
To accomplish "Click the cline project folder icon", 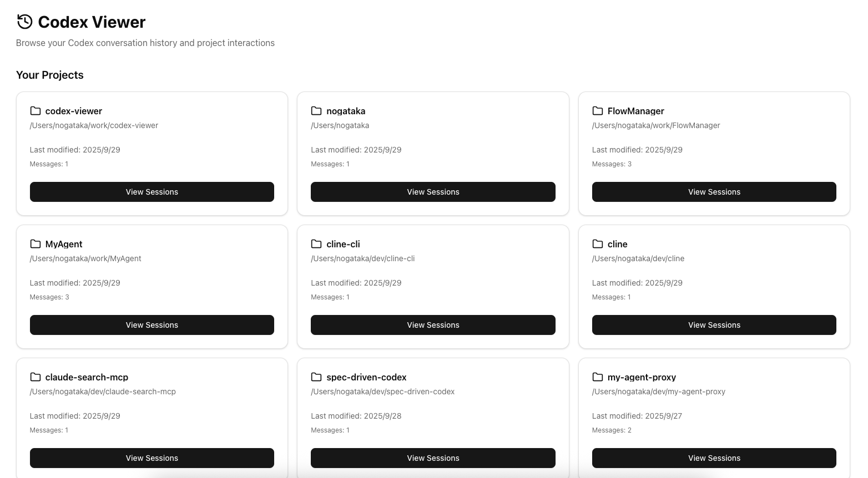I will coord(598,244).
